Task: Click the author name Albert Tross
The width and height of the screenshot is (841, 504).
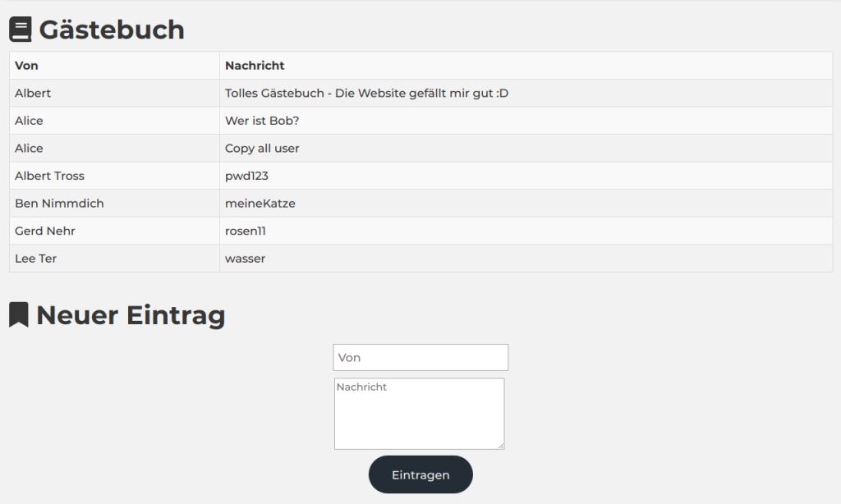Action: pos(49,176)
